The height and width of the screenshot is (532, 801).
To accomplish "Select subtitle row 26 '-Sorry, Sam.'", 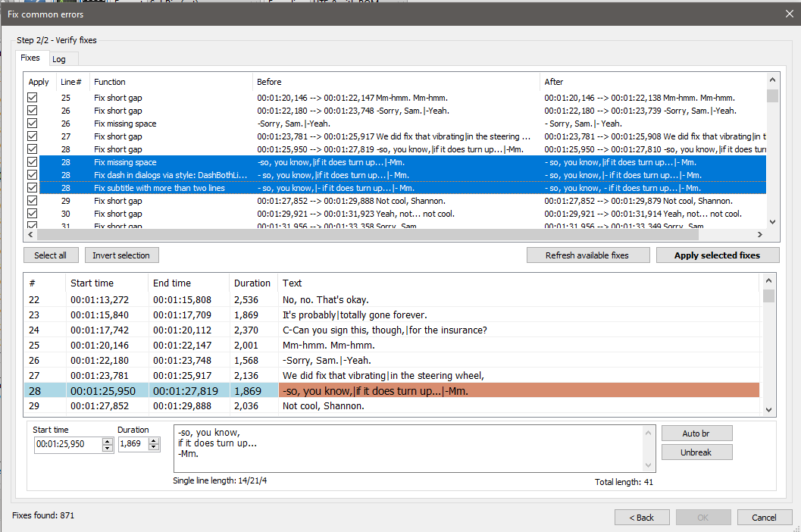I will 392,360.
